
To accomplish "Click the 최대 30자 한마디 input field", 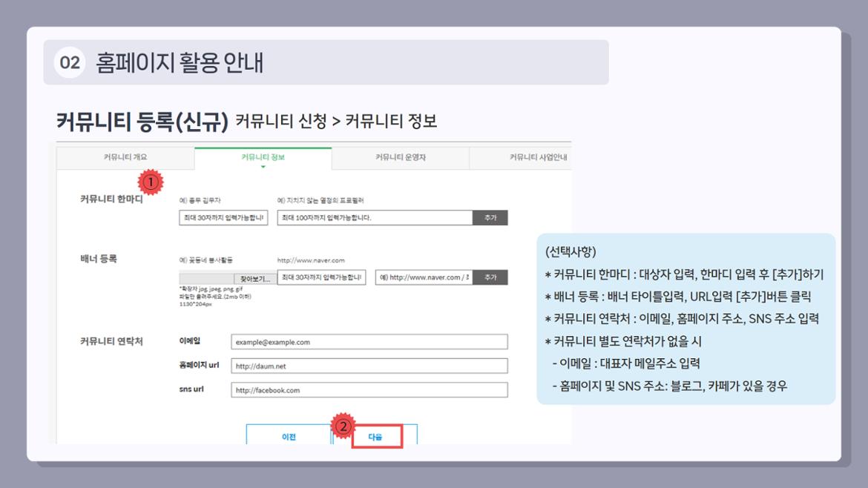I will [217, 217].
